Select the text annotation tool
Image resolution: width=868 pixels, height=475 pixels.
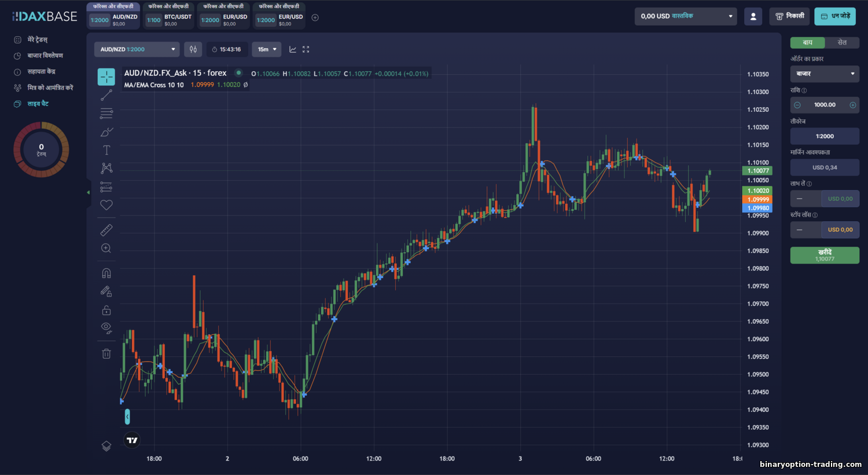pyautogui.click(x=106, y=150)
